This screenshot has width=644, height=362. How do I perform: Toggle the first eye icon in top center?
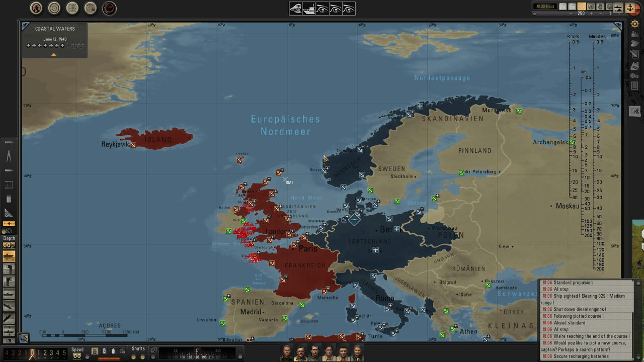[x=322, y=9]
